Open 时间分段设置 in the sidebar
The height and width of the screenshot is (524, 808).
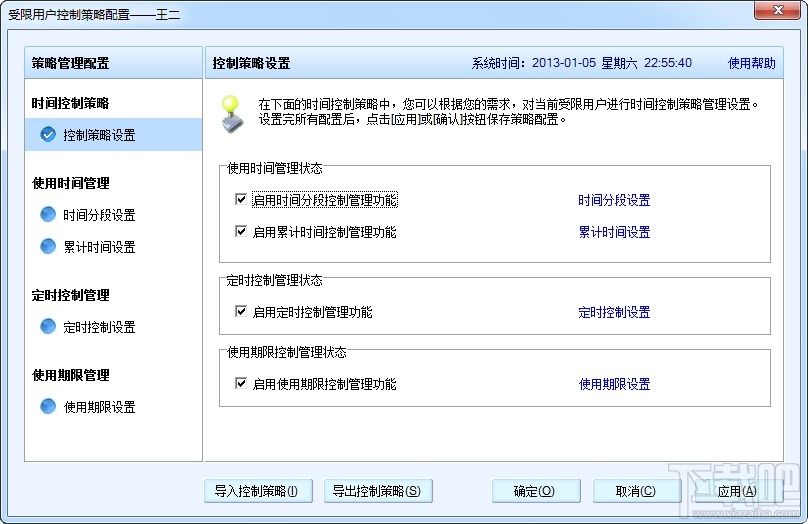pos(99,215)
